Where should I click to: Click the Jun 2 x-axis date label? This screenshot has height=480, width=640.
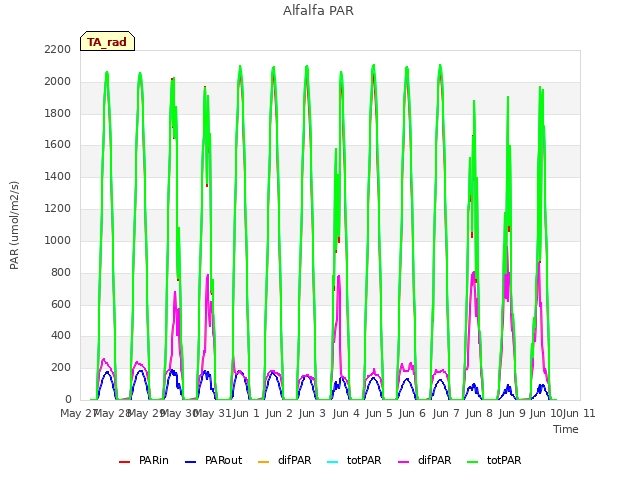pyautogui.click(x=279, y=413)
